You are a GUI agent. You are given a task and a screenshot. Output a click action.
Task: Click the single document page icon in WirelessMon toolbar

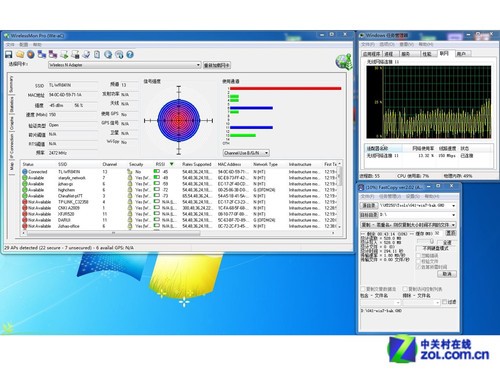coord(97,54)
